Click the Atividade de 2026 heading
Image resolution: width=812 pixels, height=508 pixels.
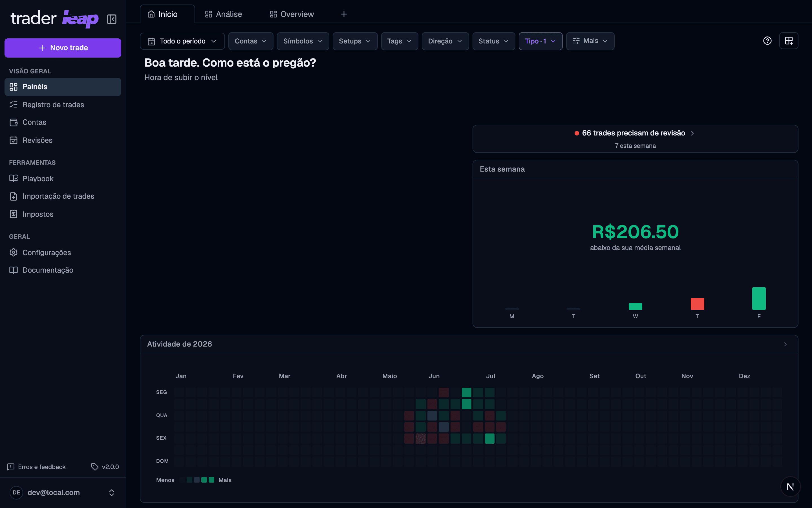(180, 344)
